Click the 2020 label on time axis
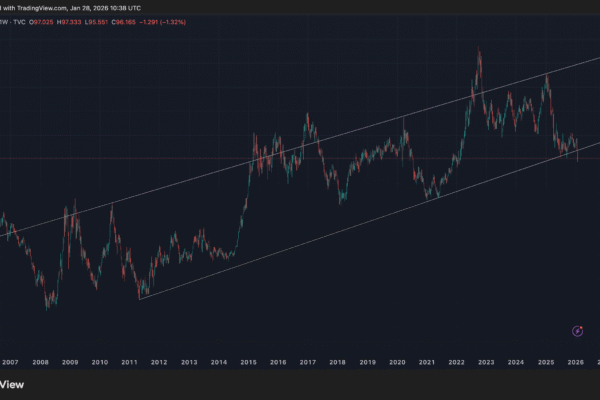The image size is (600, 400). [x=397, y=361]
